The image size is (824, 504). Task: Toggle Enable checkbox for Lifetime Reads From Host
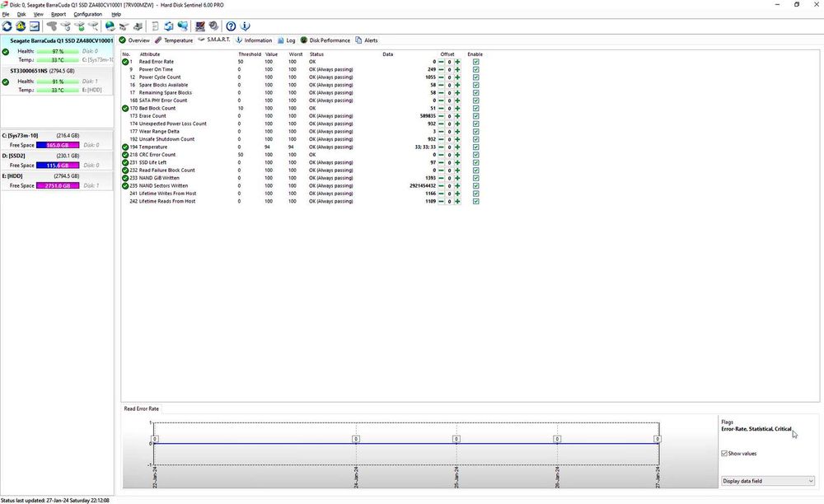click(475, 202)
